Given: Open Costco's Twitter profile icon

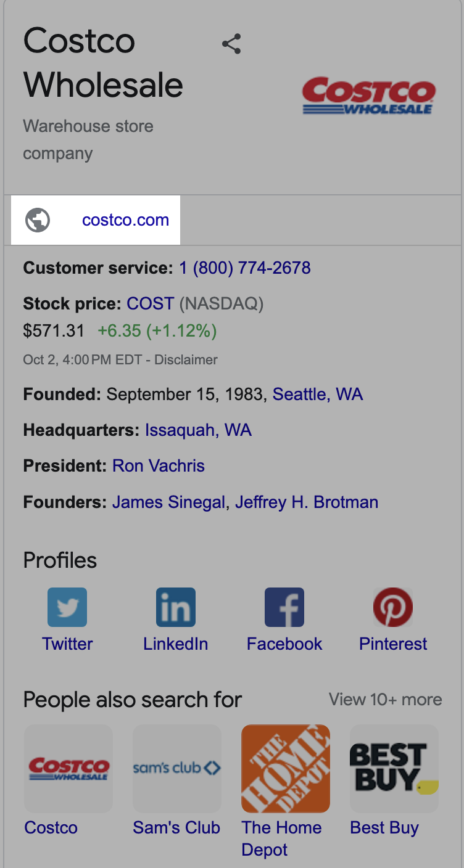Looking at the screenshot, I should coord(67,607).
